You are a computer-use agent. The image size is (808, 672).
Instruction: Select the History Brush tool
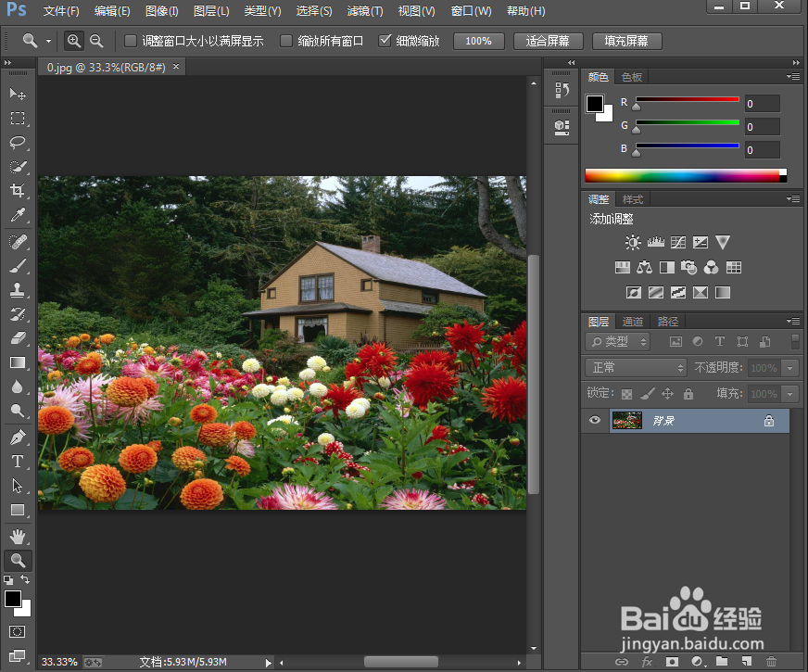[18, 314]
